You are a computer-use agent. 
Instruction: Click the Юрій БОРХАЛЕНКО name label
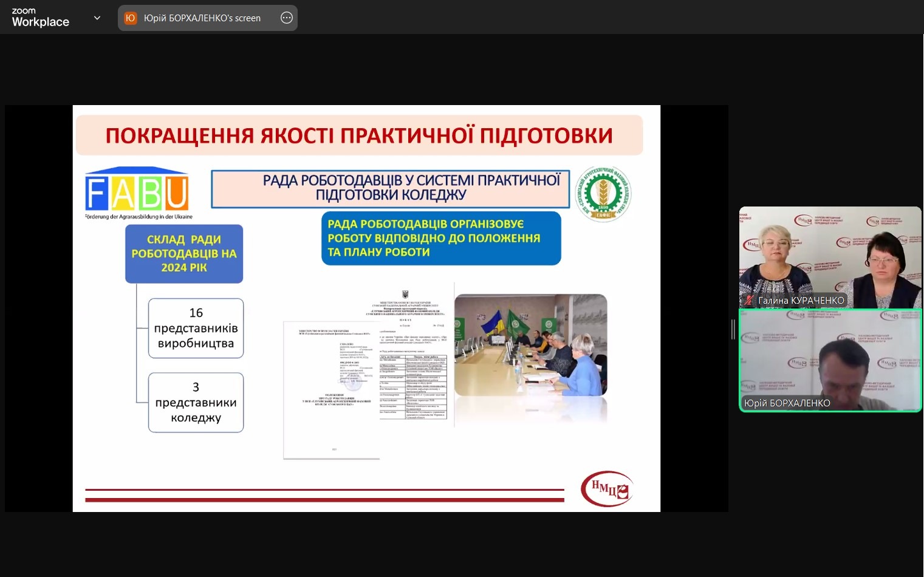click(787, 403)
